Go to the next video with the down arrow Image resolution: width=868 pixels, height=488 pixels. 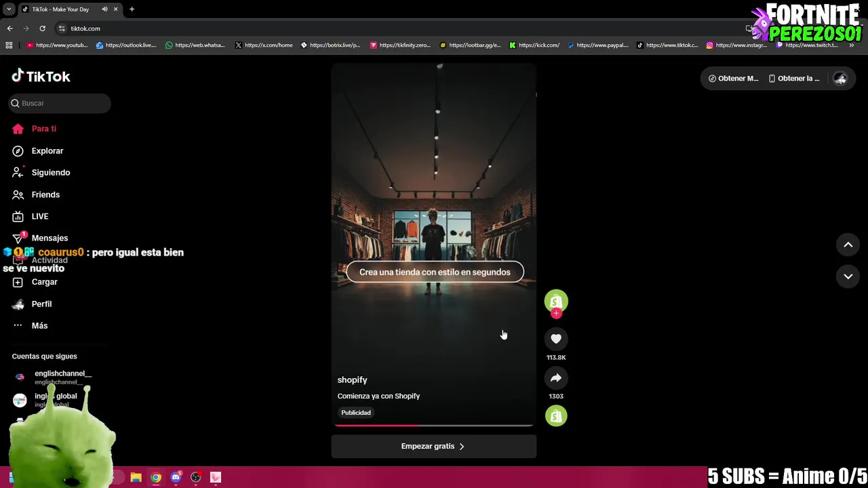(x=848, y=276)
